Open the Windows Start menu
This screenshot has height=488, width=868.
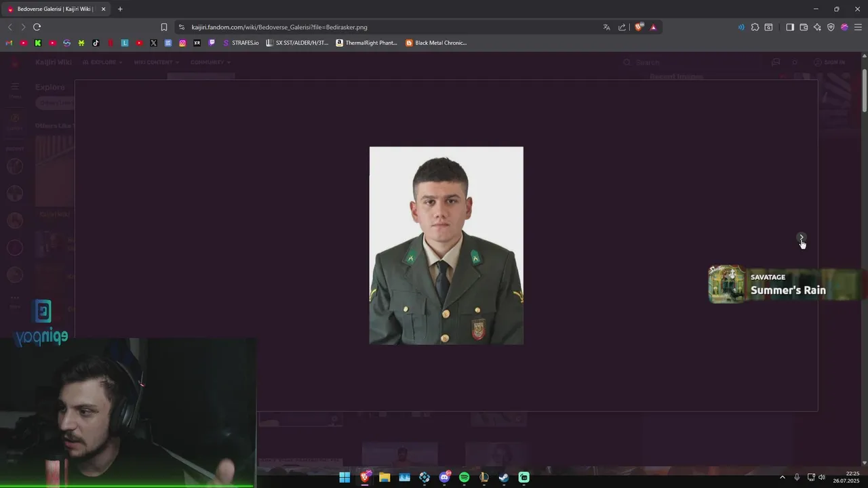pos(344,477)
